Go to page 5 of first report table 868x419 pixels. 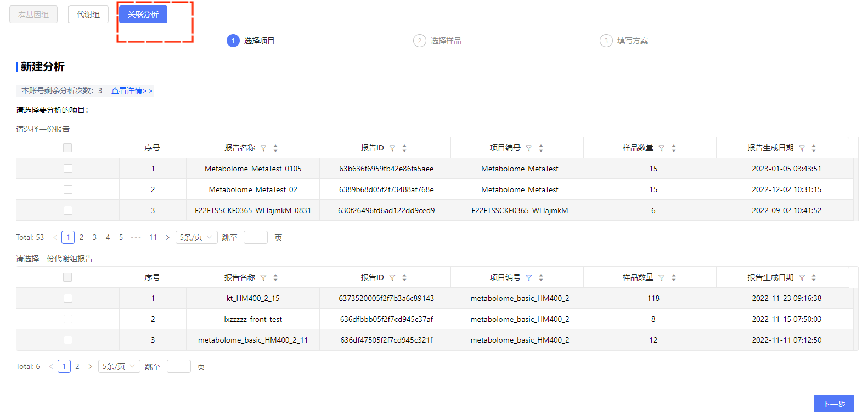point(121,238)
